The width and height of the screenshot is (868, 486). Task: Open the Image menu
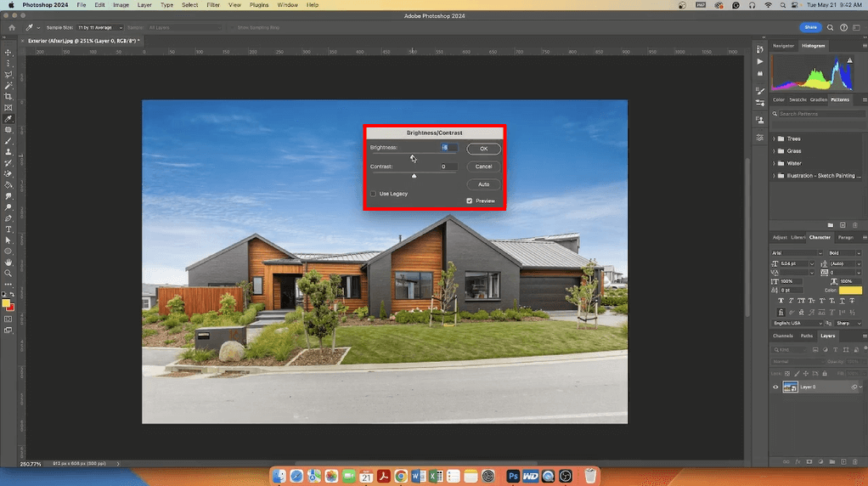[121, 5]
